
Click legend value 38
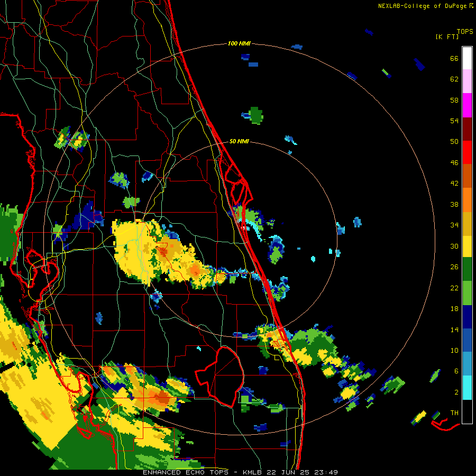pyautogui.click(x=454, y=204)
